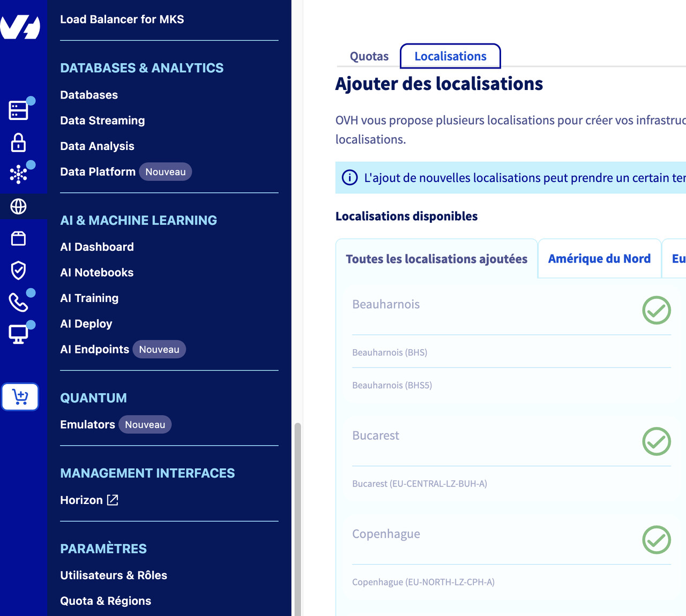Select the Amérique du Nord tab
The height and width of the screenshot is (616, 686).
[599, 259]
